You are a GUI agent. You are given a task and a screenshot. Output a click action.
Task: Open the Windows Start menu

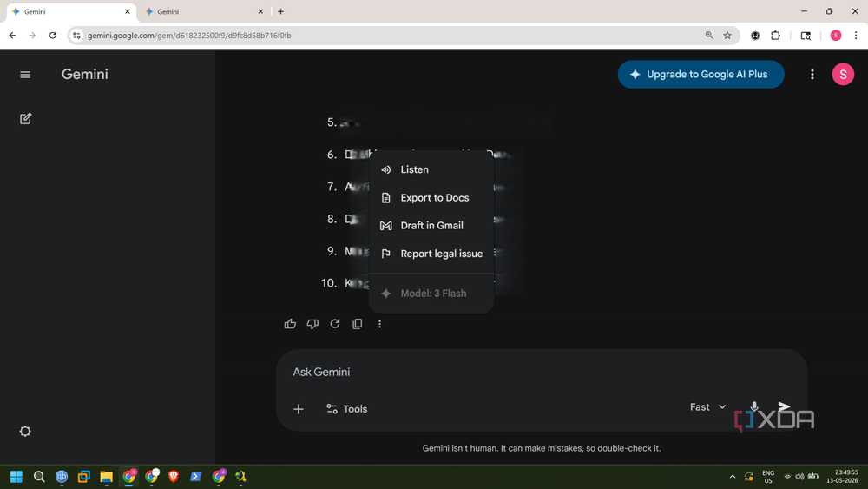pos(16,476)
